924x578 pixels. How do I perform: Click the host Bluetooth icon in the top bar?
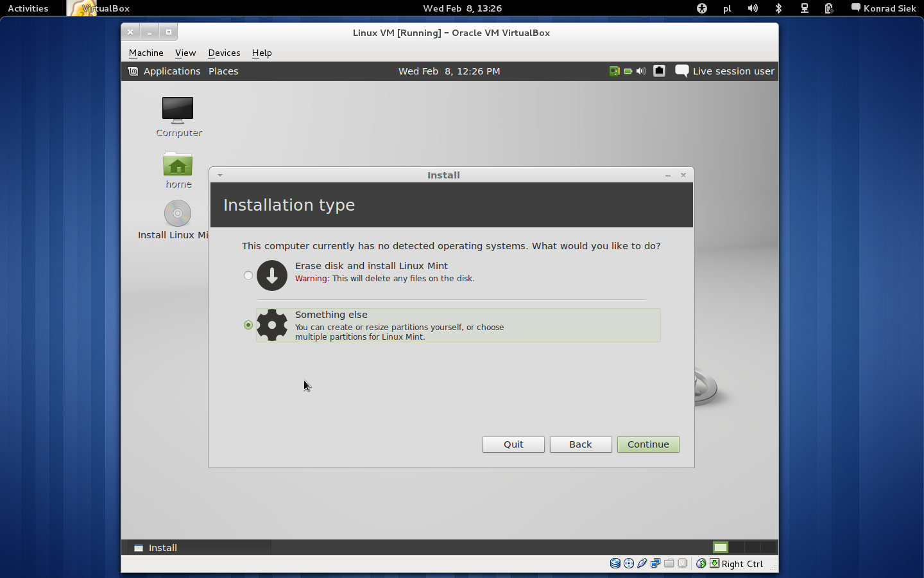click(x=778, y=8)
